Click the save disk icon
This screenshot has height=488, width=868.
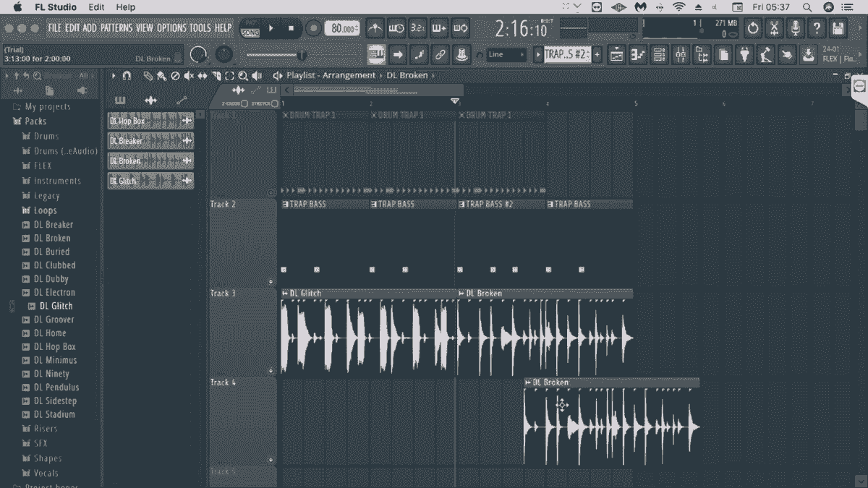(x=838, y=27)
